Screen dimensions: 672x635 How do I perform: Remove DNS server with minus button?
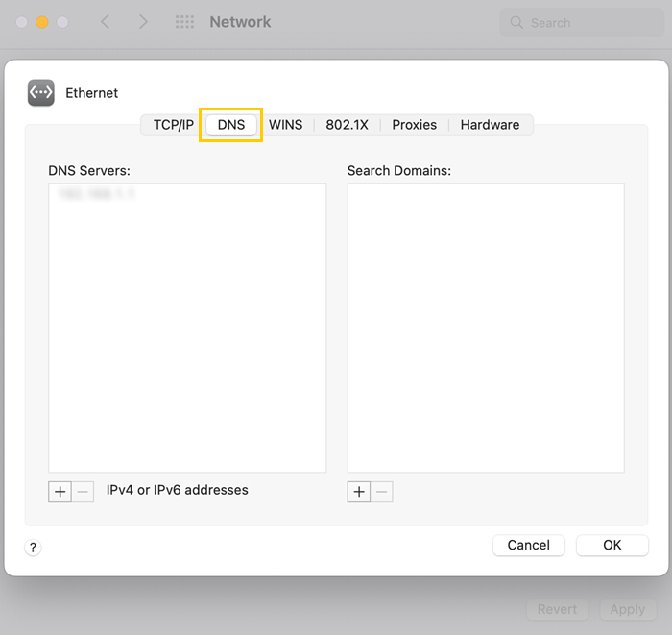[x=83, y=491]
